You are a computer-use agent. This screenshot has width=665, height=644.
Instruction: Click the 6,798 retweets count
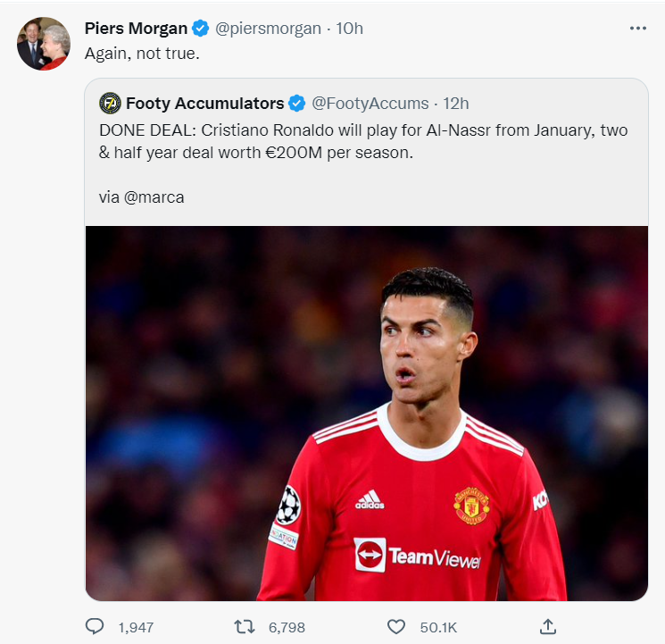point(287,627)
